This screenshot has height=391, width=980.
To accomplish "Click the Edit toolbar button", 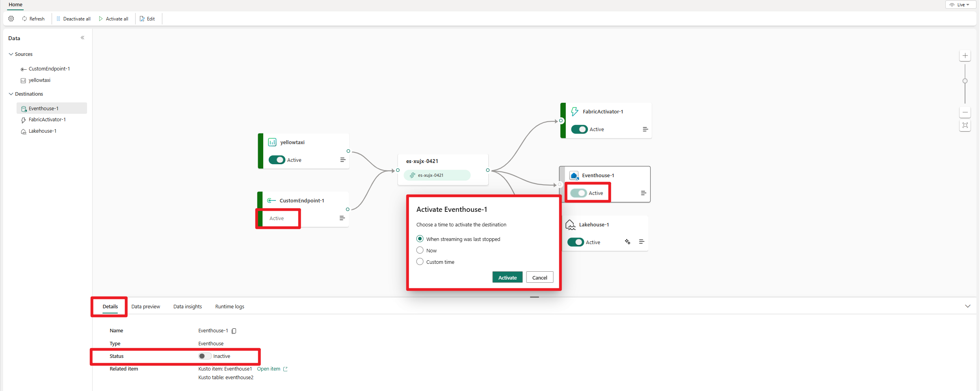I will click(x=147, y=19).
